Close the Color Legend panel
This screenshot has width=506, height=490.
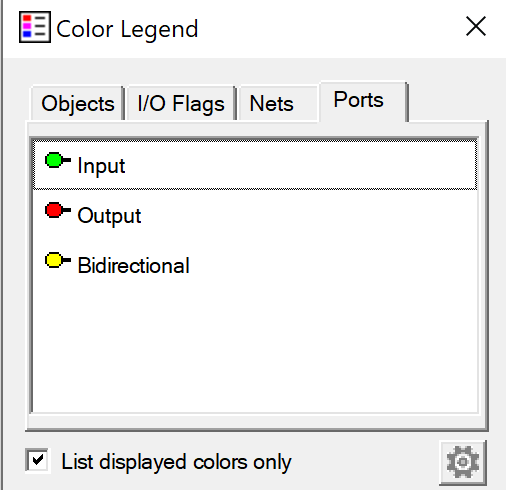476,26
